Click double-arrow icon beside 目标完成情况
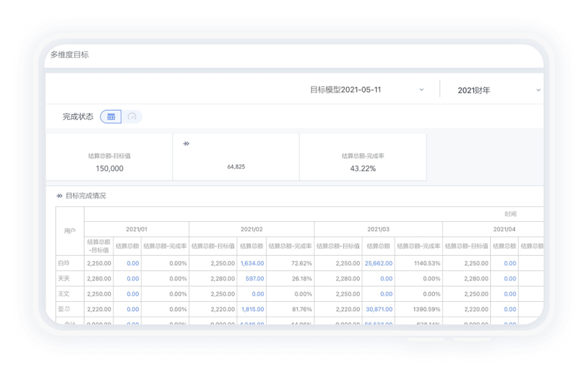This screenshot has width=588, height=374. (x=59, y=196)
